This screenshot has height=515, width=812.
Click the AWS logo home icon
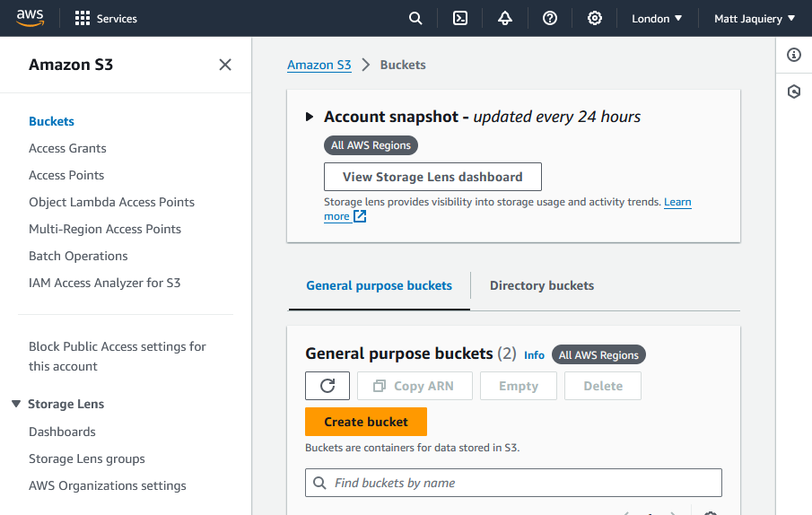coord(30,18)
